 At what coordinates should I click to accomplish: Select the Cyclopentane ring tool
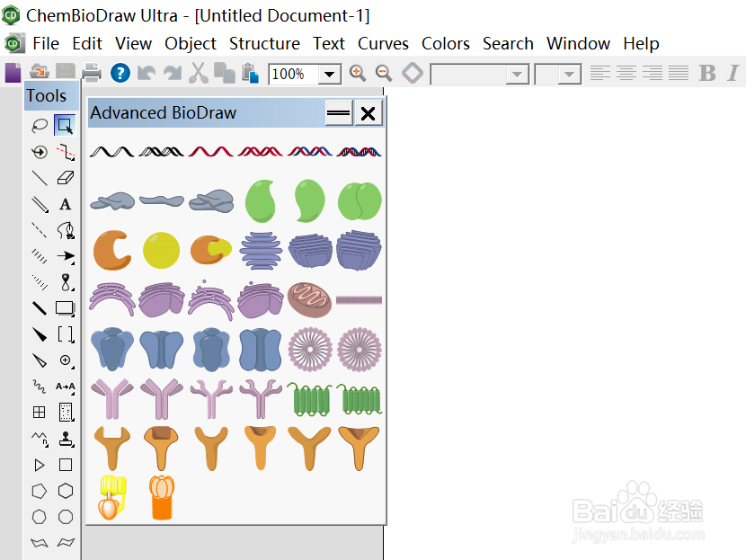(40, 491)
